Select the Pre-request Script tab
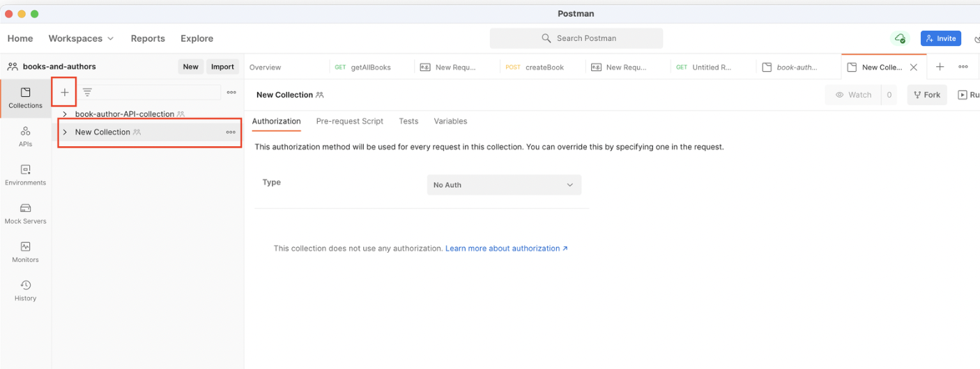Viewport: 980px width, 369px height. [350, 121]
